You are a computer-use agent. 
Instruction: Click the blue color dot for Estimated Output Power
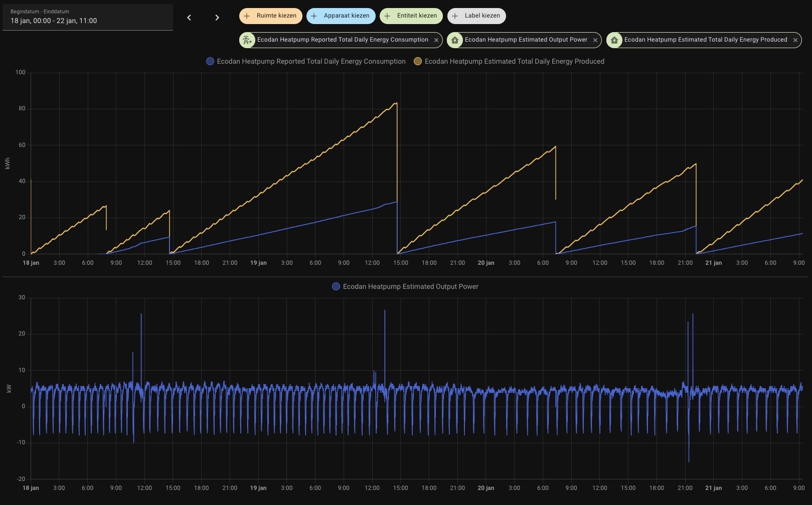point(336,286)
